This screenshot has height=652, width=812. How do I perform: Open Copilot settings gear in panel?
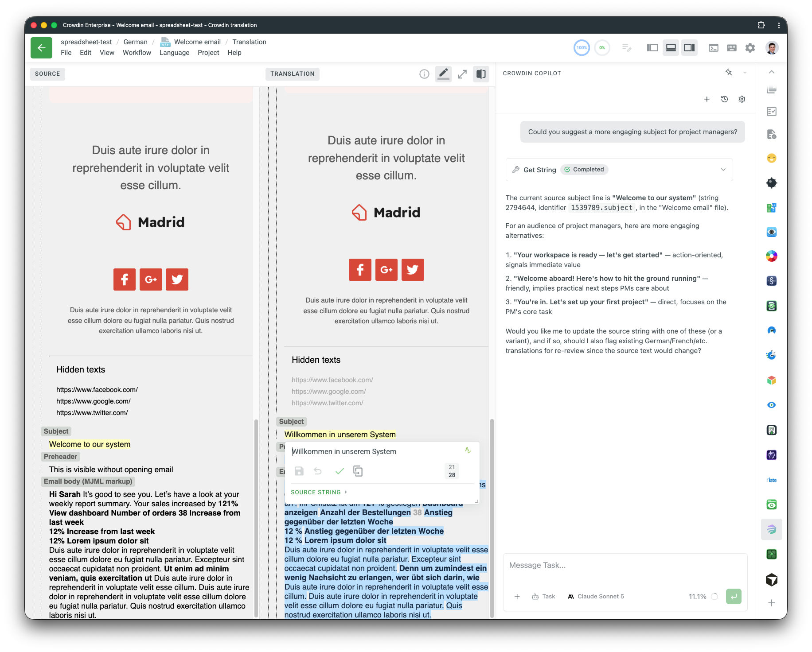(742, 99)
